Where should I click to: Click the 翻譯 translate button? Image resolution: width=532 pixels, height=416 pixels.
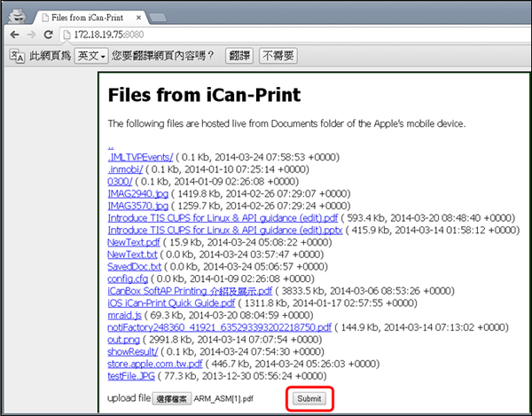click(x=239, y=56)
